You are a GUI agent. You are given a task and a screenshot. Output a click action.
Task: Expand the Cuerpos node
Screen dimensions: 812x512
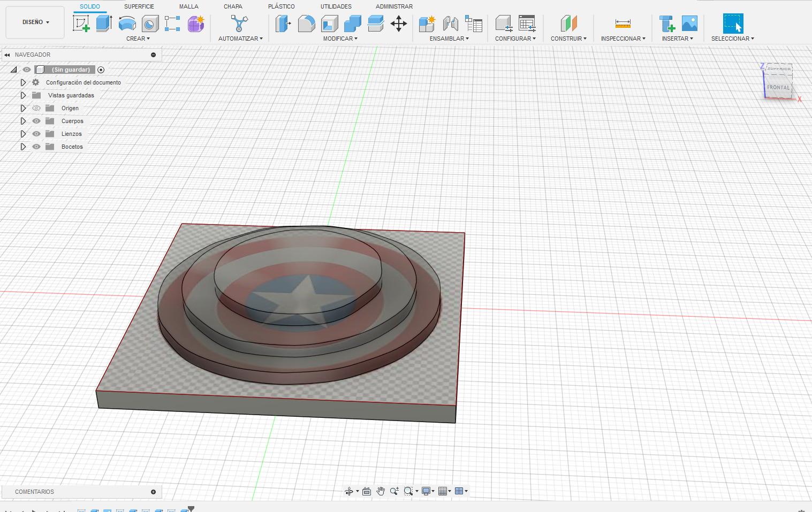pyautogui.click(x=23, y=121)
